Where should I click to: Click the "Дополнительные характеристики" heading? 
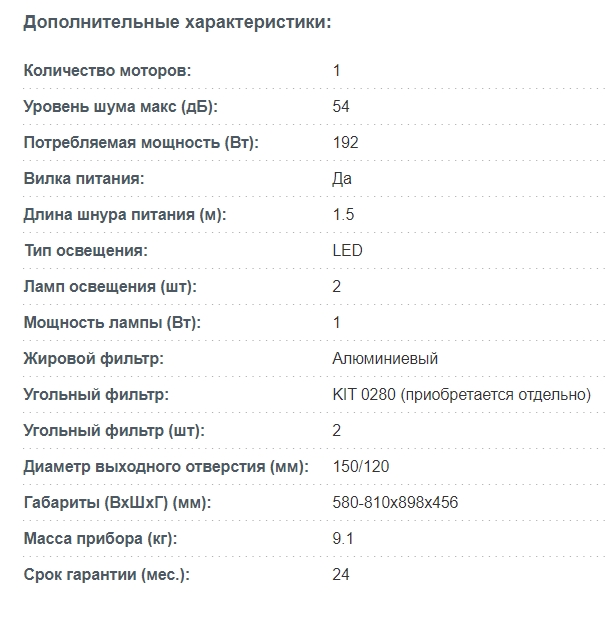point(177,22)
